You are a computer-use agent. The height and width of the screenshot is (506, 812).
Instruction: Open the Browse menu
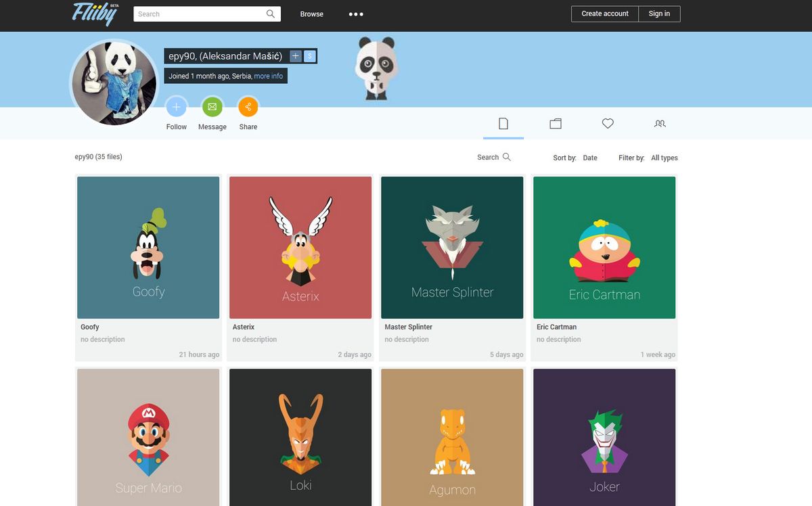pos(311,14)
